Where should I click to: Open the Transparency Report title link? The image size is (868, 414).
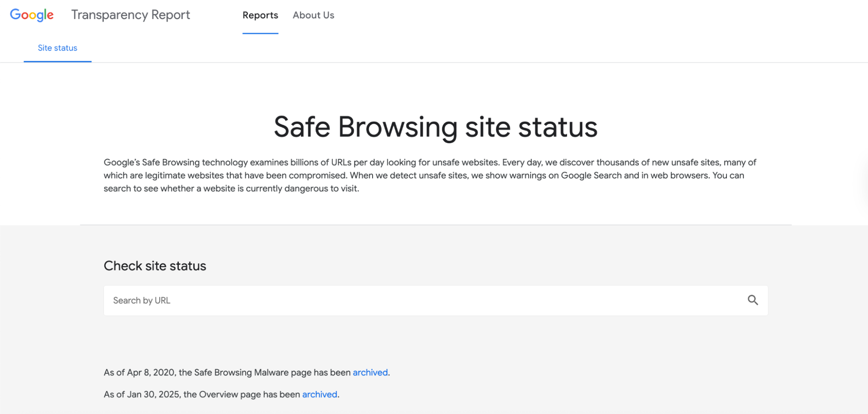coord(131,15)
